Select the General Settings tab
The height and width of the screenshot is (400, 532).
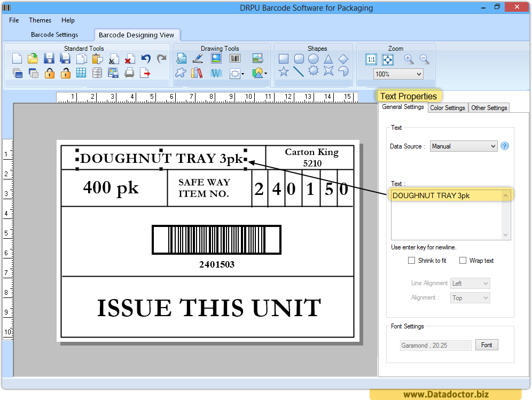pos(403,107)
